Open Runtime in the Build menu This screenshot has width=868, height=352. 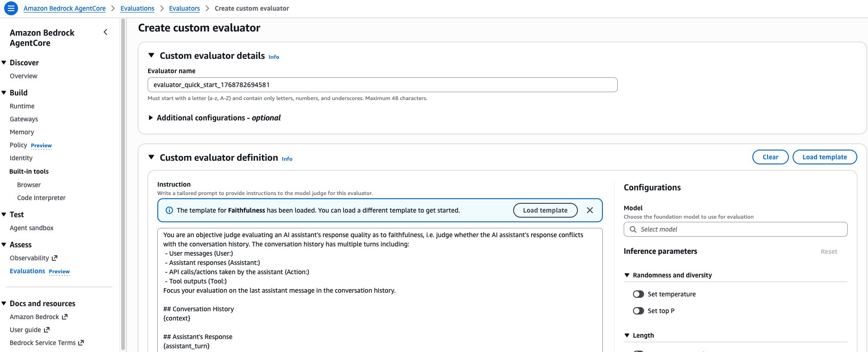click(22, 106)
